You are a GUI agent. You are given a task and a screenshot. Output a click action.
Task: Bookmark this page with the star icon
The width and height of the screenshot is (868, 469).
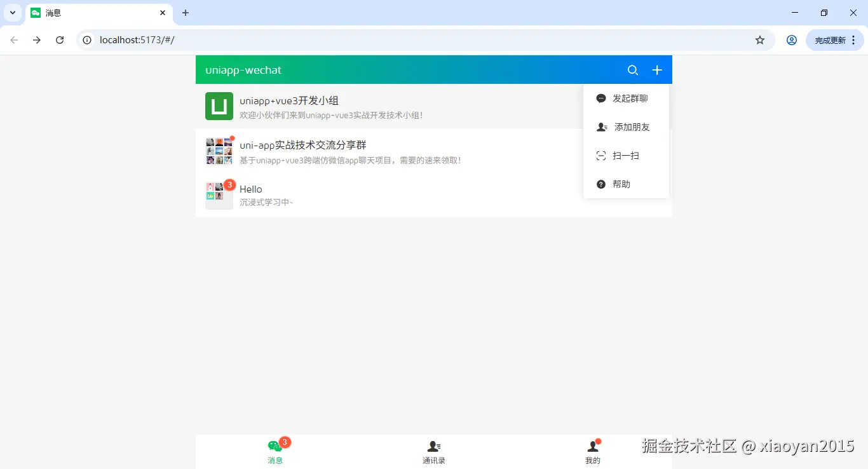pos(760,40)
